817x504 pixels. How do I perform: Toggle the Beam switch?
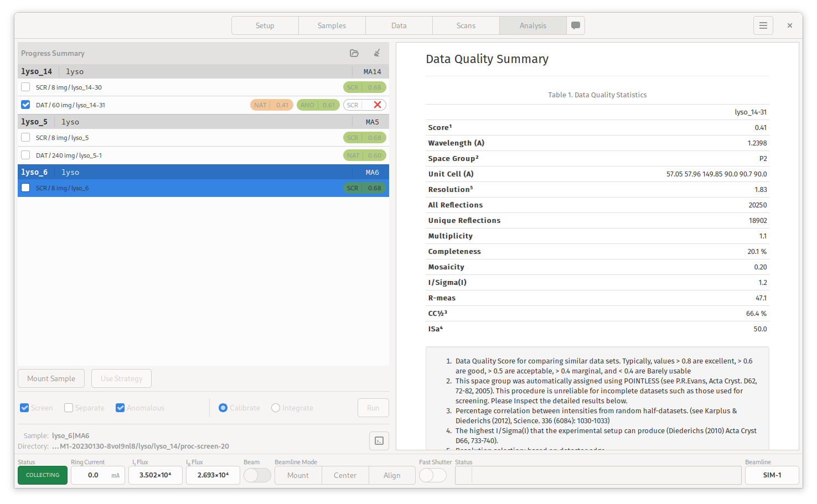[257, 475]
